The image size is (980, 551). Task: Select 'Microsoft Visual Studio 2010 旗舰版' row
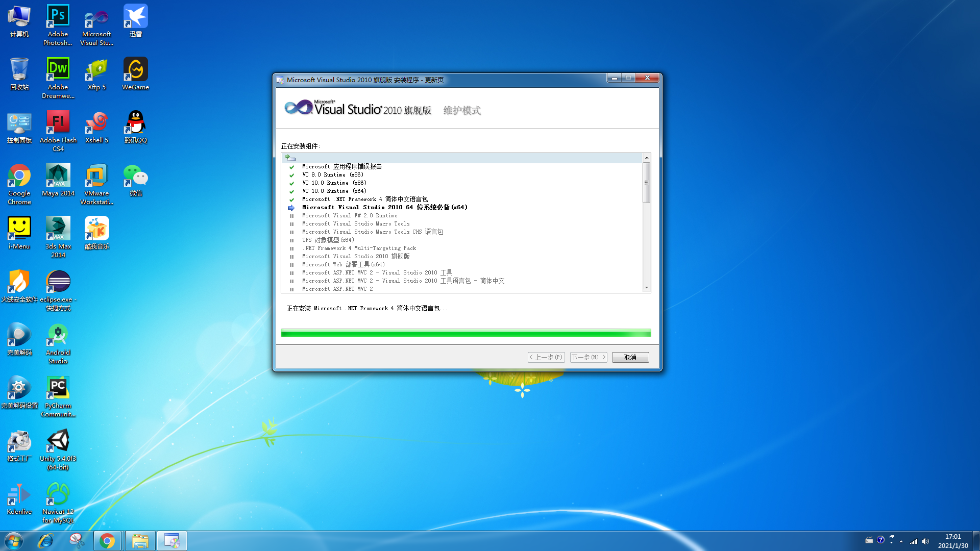tap(461, 256)
